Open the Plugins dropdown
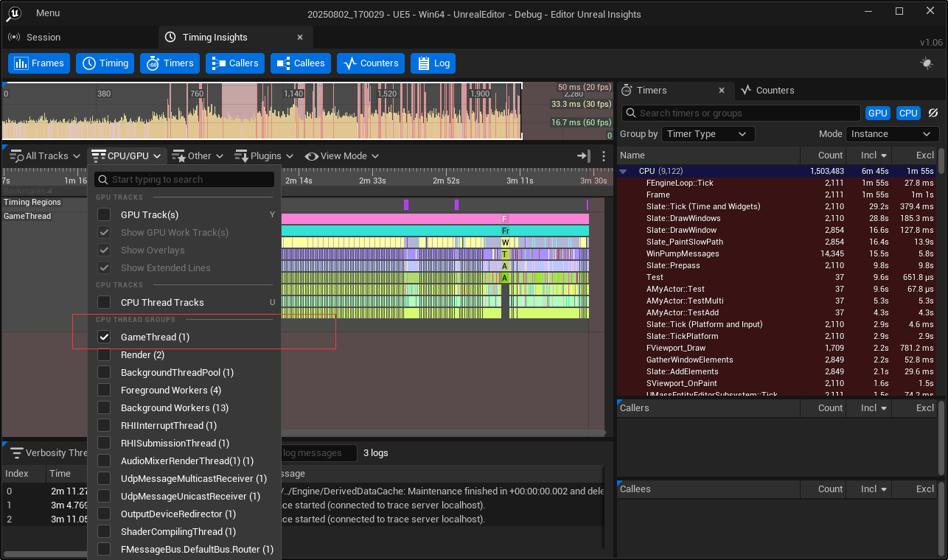Screen dimensions: 948x560 coord(265,156)
